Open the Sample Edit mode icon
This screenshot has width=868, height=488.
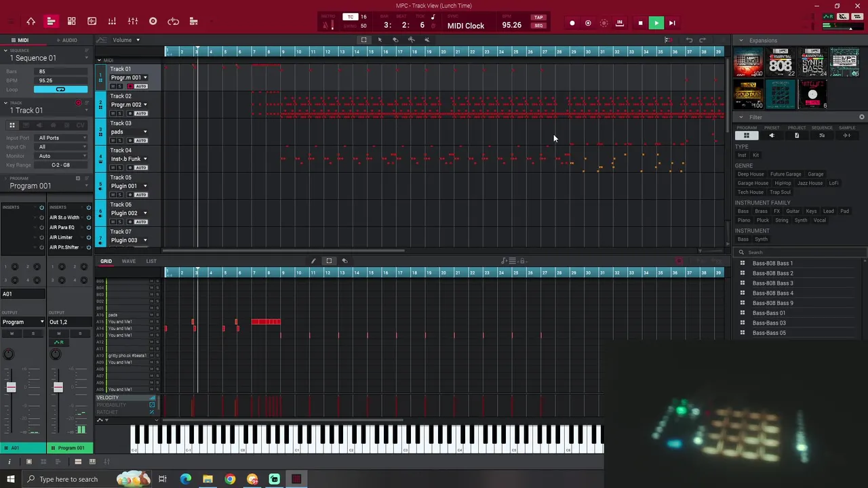[x=92, y=22]
